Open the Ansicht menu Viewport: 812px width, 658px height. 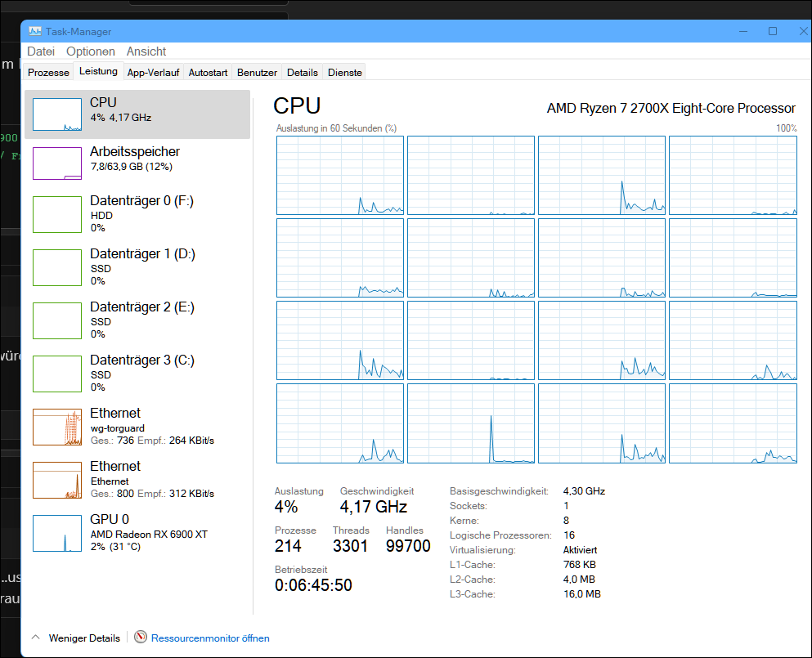click(146, 51)
